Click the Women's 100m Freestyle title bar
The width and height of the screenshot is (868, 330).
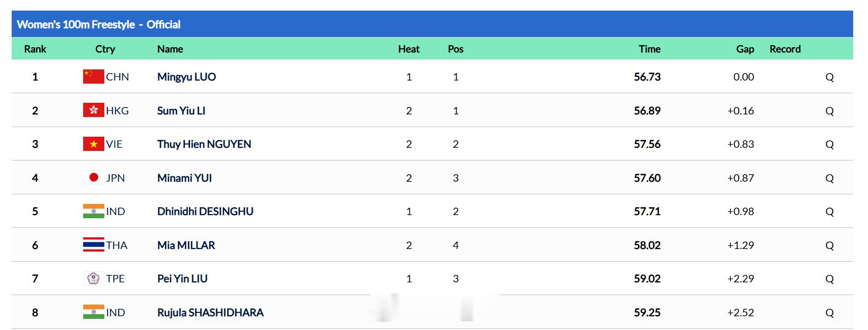click(x=432, y=24)
